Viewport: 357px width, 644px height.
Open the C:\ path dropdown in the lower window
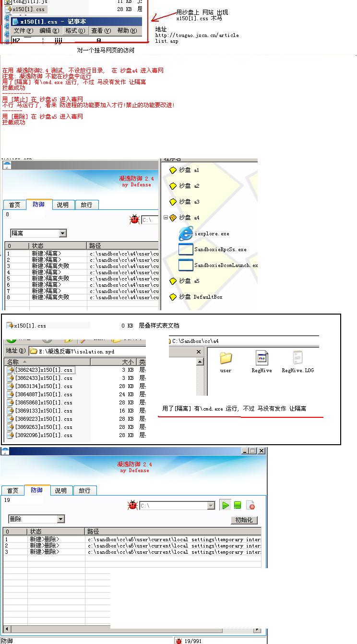tap(211, 506)
